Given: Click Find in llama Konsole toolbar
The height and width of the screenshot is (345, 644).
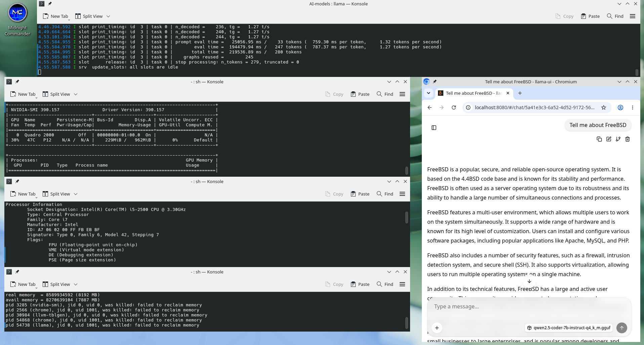Looking at the screenshot, I should pyautogui.click(x=615, y=16).
